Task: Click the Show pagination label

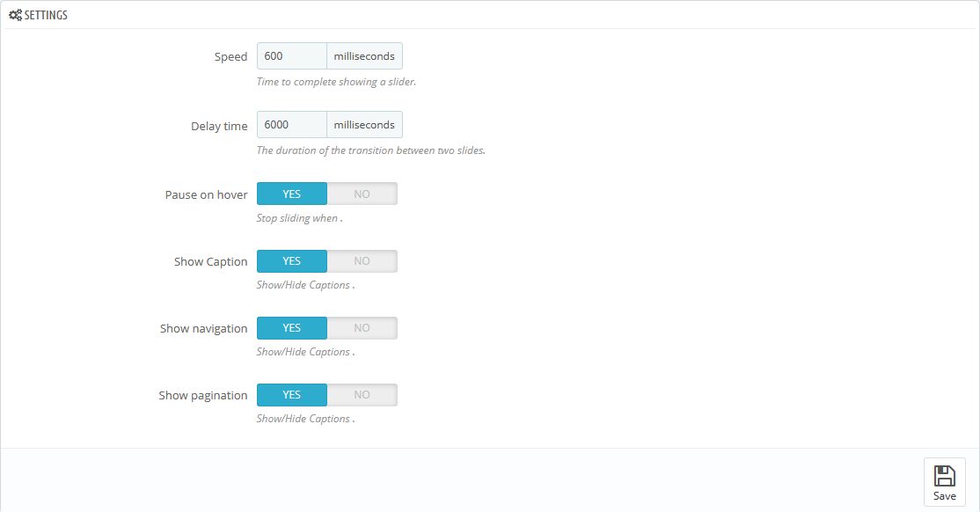Action: (x=202, y=396)
